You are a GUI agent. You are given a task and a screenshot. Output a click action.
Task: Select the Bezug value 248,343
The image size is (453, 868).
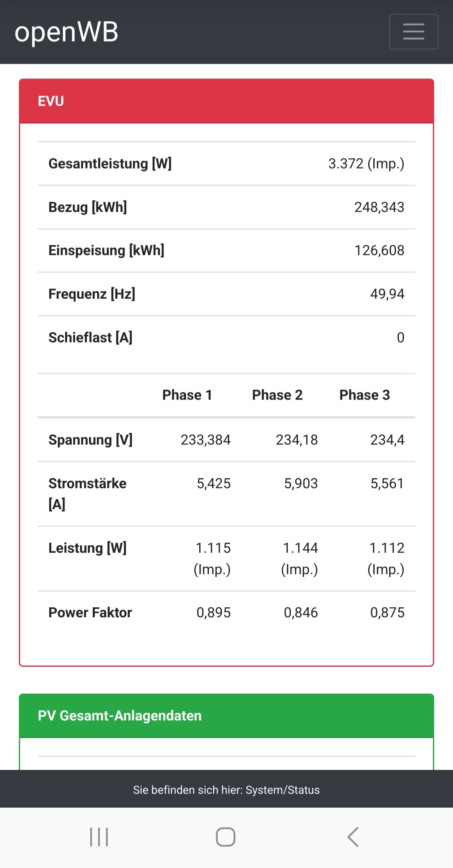coord(379,207)
